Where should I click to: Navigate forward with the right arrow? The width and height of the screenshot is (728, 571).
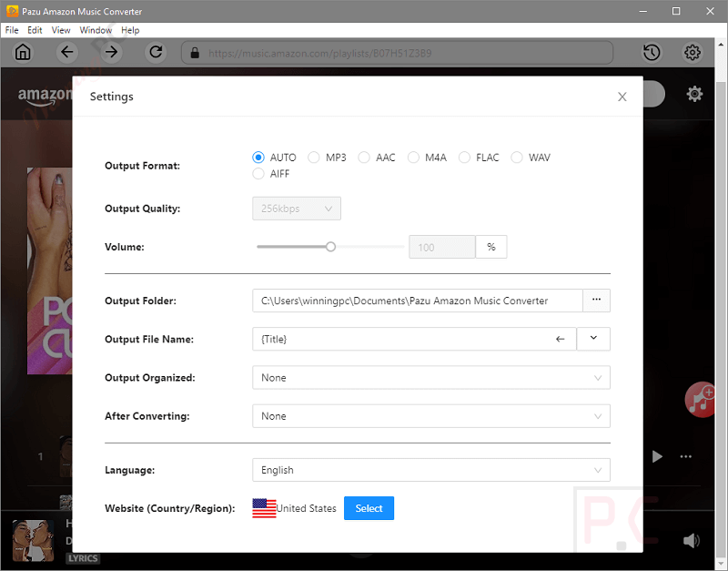click(111, 52)
